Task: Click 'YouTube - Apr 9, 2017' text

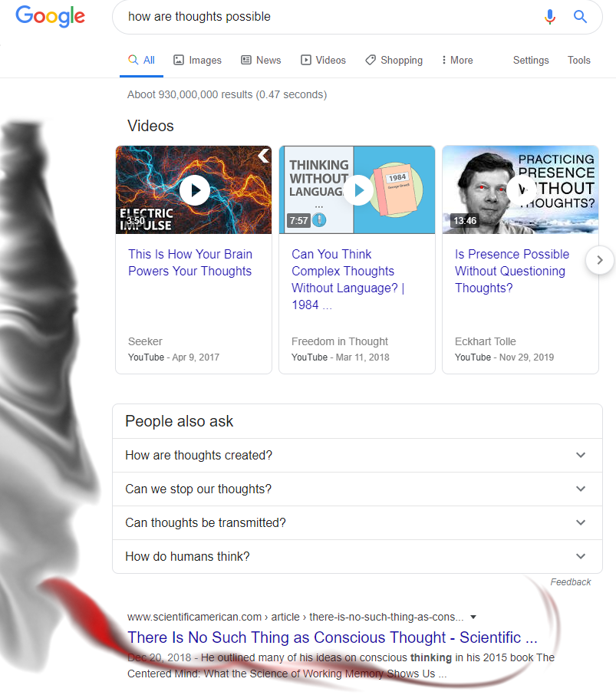Action: 173,357
